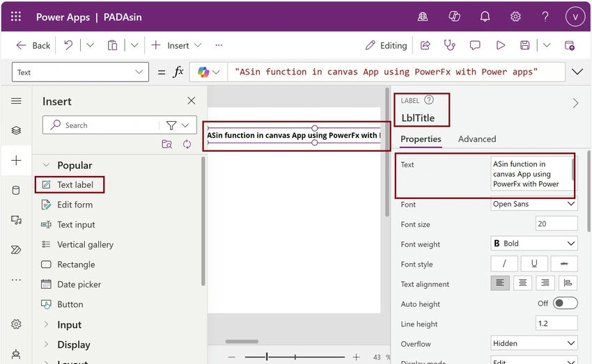
Task: Toggle italic font style
Action: tap(504, 264)
